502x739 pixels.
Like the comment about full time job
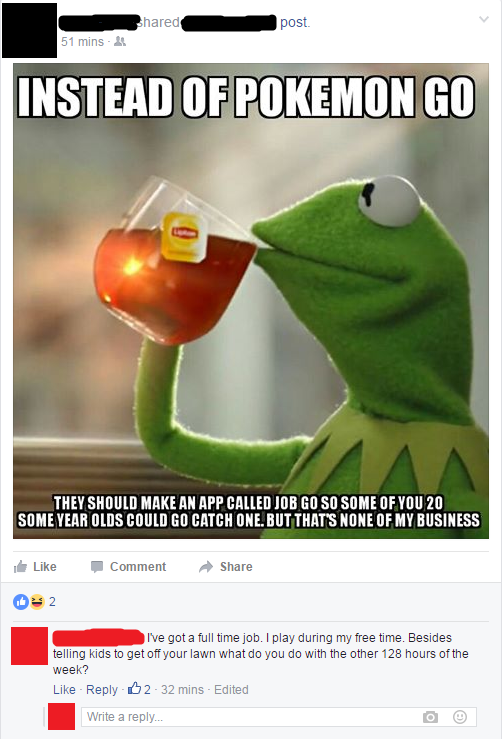(x=64, y=690)
